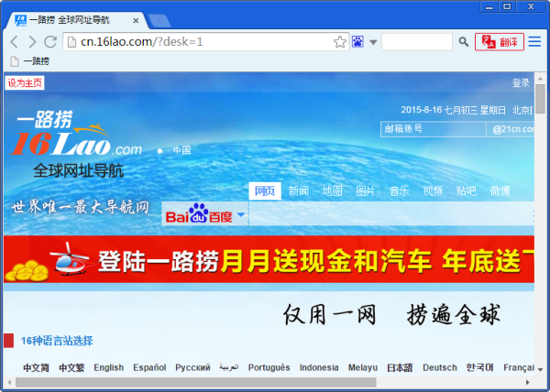Expand the search engine dropdown arrow
The image size is (550, 392).
point(373,42)
